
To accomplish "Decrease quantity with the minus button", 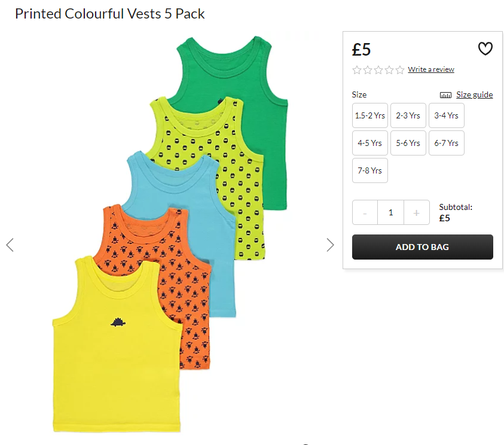I will click(365, 212).
